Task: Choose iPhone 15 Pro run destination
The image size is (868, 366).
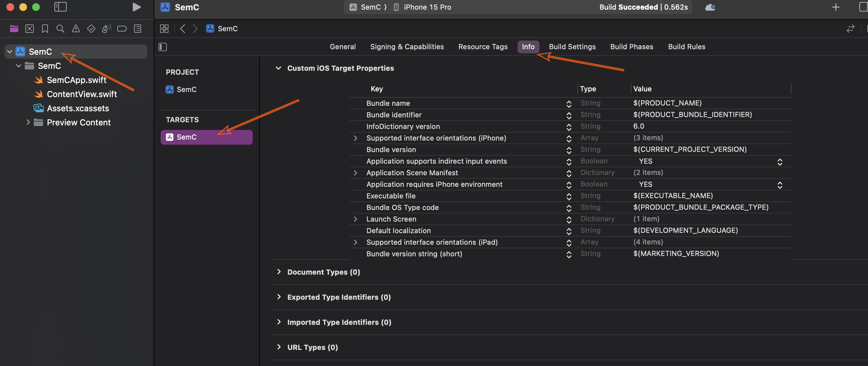Action: (x=422, y=7)
